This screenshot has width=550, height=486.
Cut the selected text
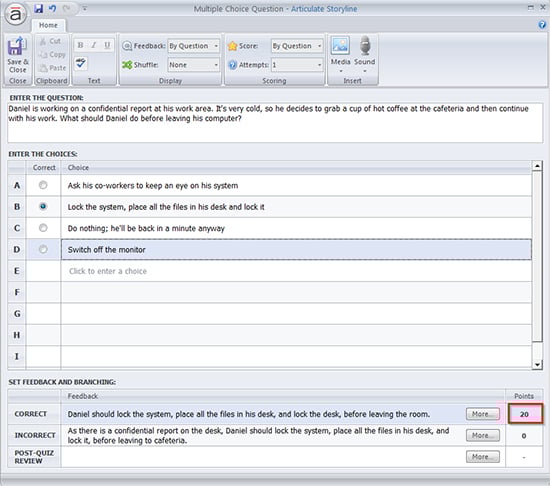51,41
